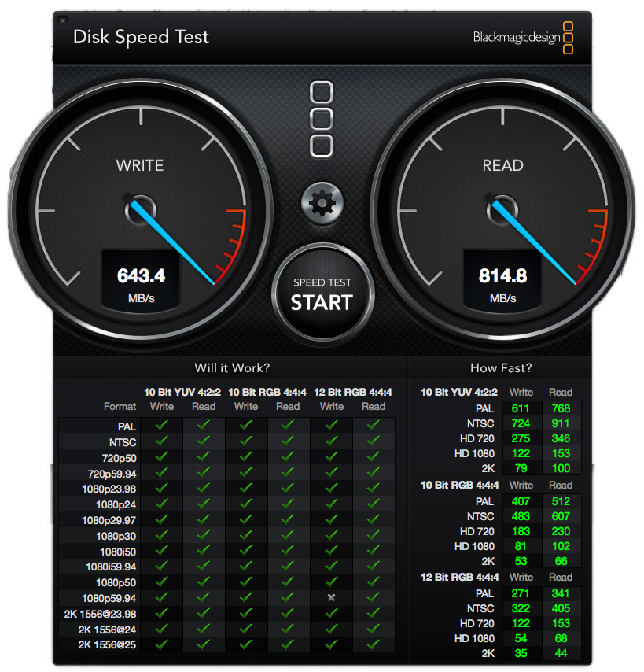This screenshot has width=644, height=672.
Task: Click the X mark in the 1080p59.94 row
Action: [331, 597]
